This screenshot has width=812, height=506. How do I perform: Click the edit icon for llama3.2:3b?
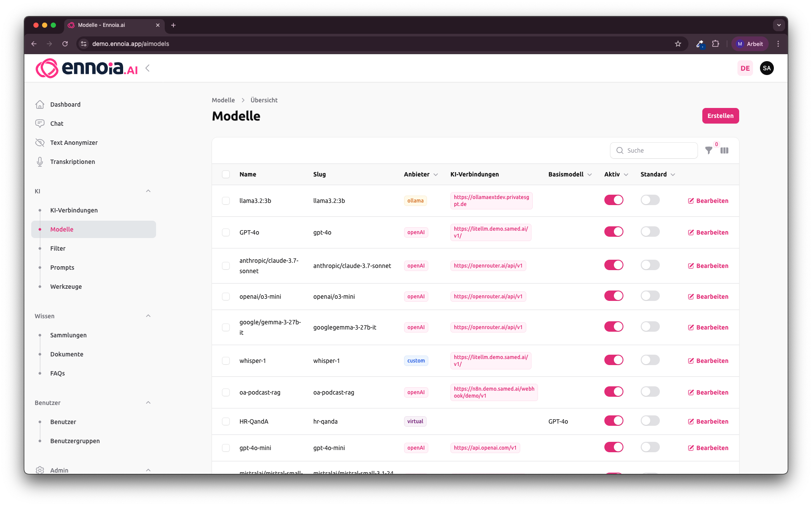(x=691, y=201)
